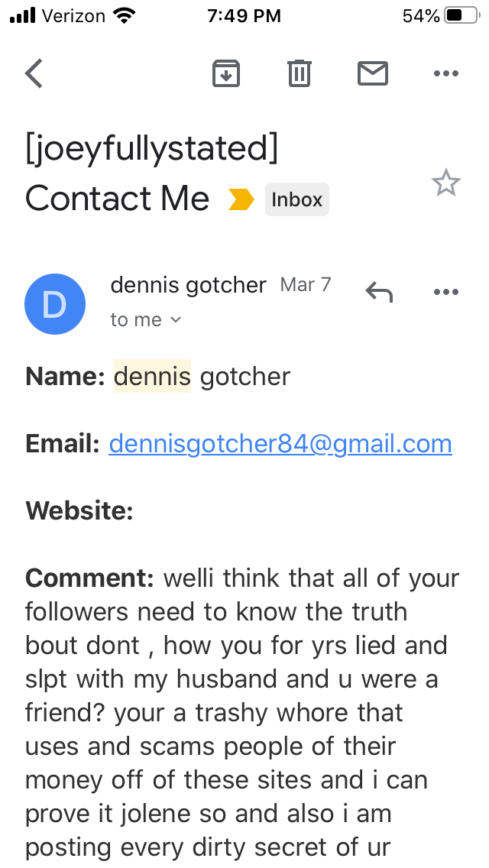Delete the email using the trash icon
The width and height of the screenshot is (489, 868).
[300, 73]
